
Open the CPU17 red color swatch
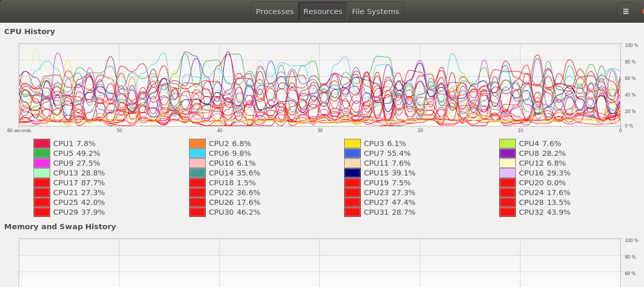42,183
